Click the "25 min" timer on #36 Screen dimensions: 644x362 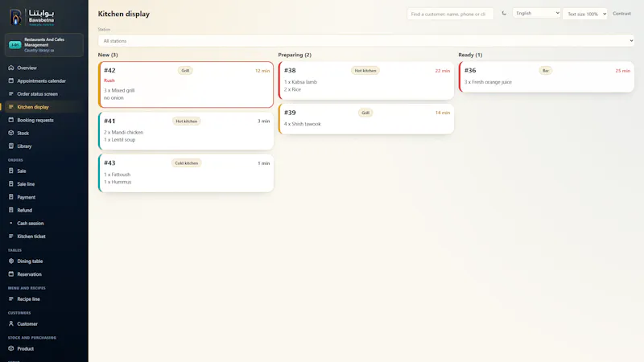[622, 71]
